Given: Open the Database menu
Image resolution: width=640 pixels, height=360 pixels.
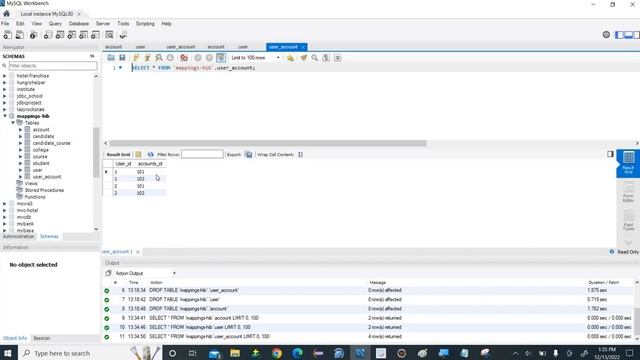Looking at the screenshot, I should point(79,24).
